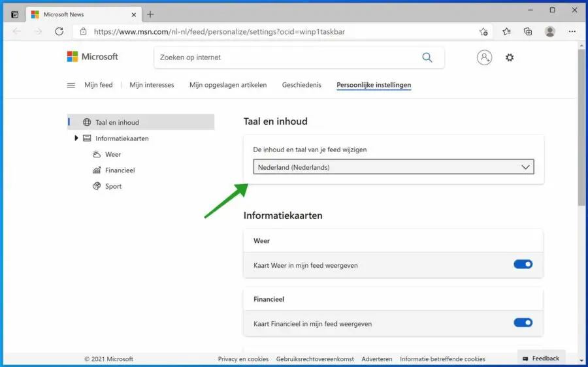Open Privacy en cookies link
Screen dimensions: 588x367
coord(244,359)
